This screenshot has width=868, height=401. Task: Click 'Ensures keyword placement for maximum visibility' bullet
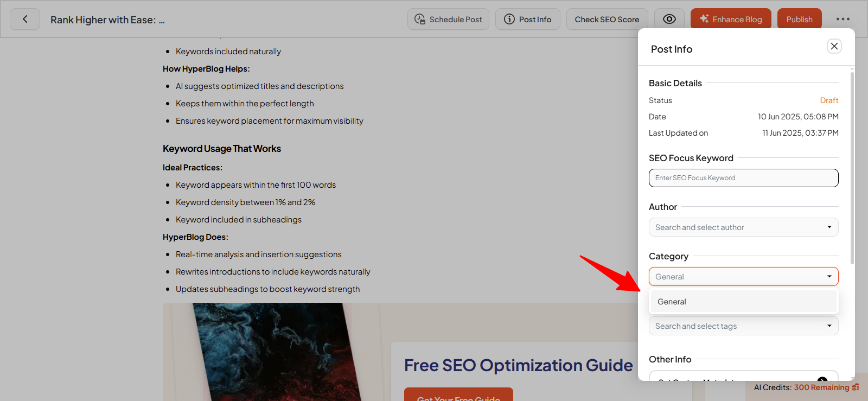[x=270, y=121]
